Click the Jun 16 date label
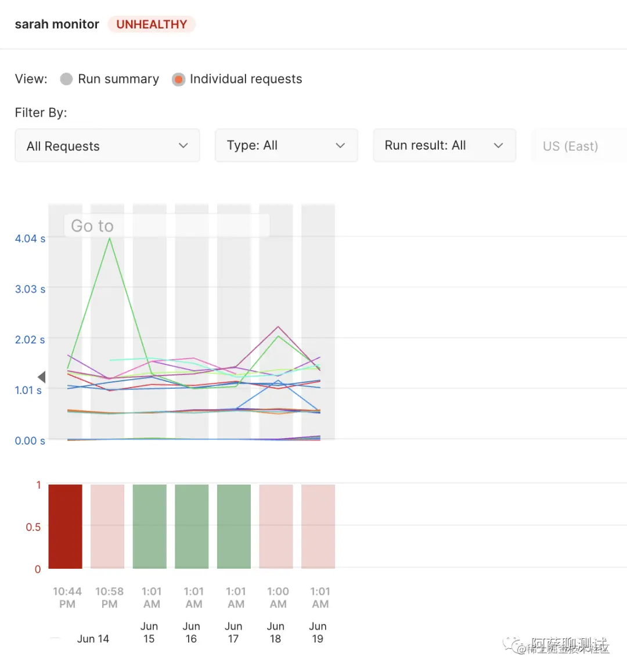Screen dimensions: 627x672 191,633
